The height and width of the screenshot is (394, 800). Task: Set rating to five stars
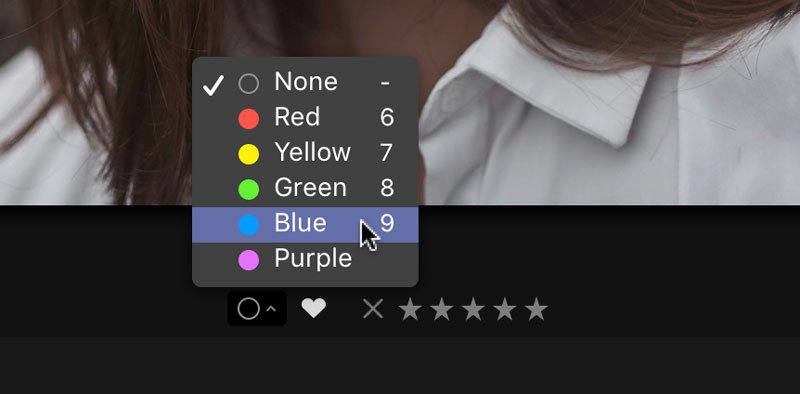click(x=536, y=309)
